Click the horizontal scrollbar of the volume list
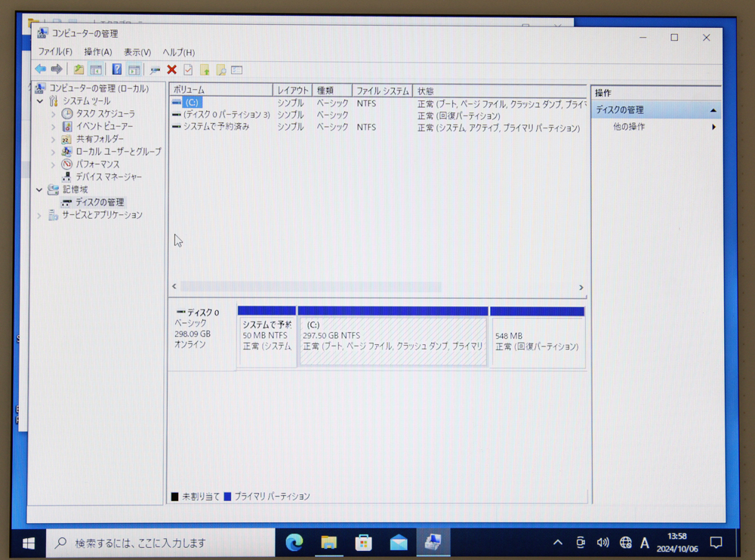The image size is (755, 560). point(310,287)
